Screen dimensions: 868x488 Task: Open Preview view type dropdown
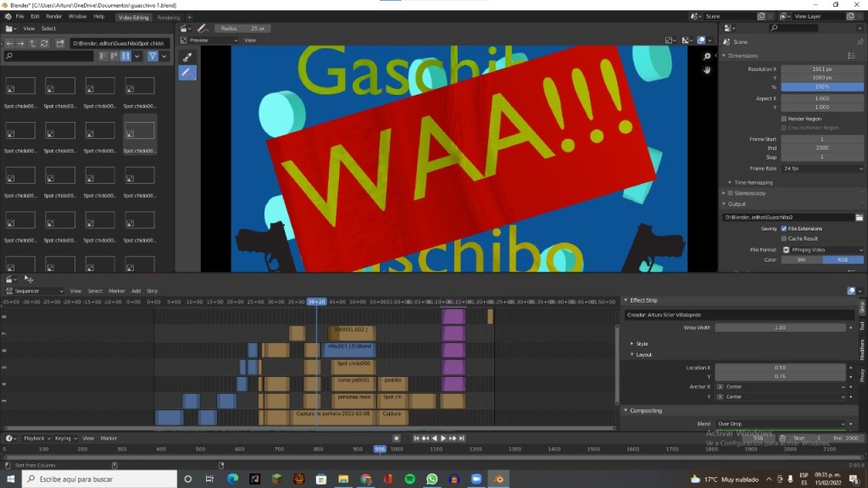click(x=209, y=41)
